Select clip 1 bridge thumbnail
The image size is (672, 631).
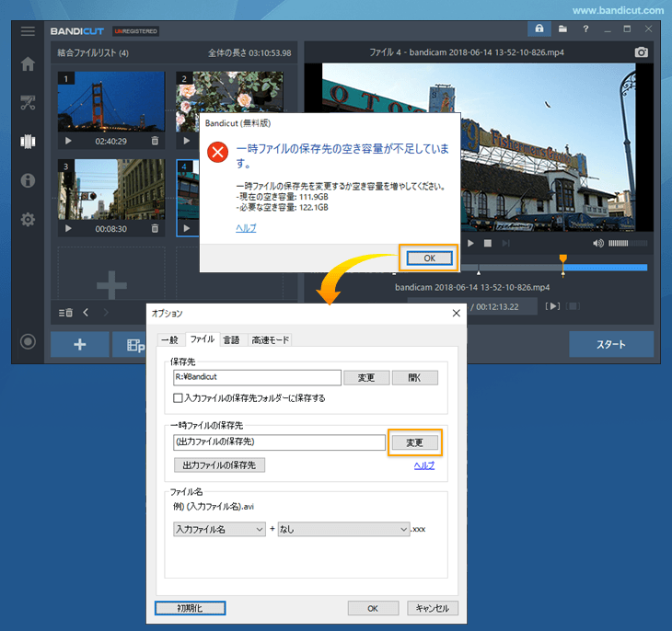click(111, 101)
